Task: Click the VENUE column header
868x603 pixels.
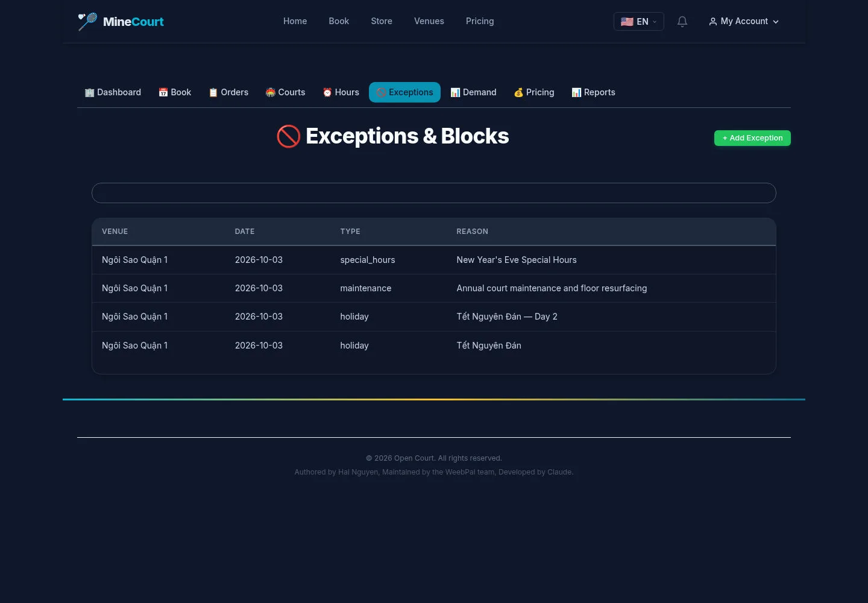Action: [x=115, y=232]
